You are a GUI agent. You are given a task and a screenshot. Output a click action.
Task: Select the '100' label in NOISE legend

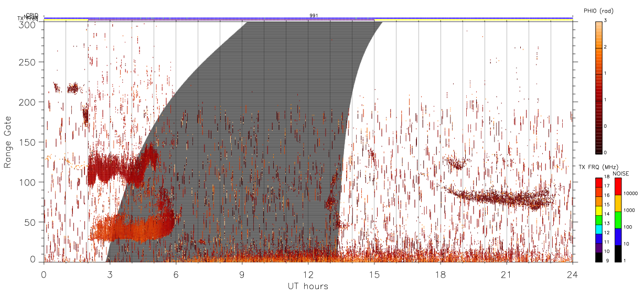[x=628, y=227]
